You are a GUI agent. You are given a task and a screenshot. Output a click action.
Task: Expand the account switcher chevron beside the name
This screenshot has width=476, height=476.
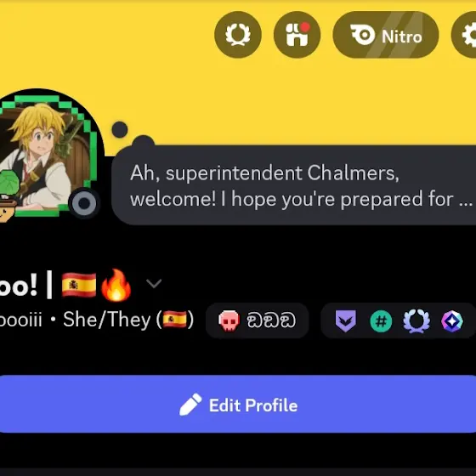click(x=154, y=284)
